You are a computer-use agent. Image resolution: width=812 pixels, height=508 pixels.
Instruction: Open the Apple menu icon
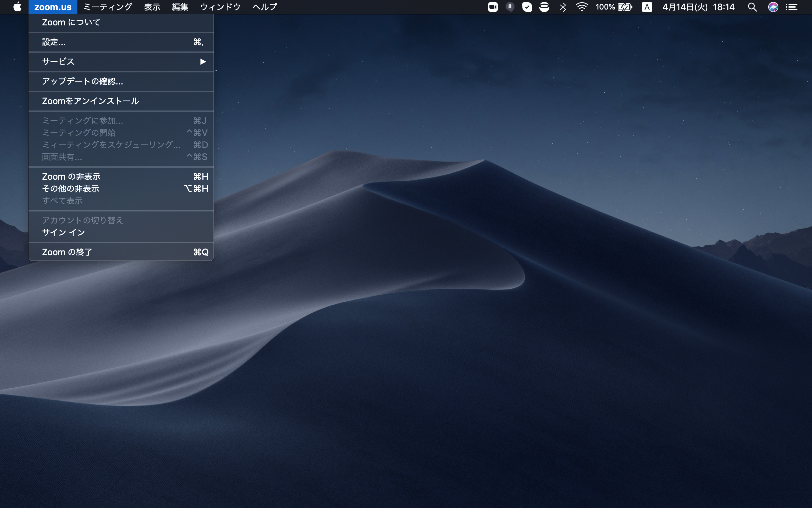[17, 7]
